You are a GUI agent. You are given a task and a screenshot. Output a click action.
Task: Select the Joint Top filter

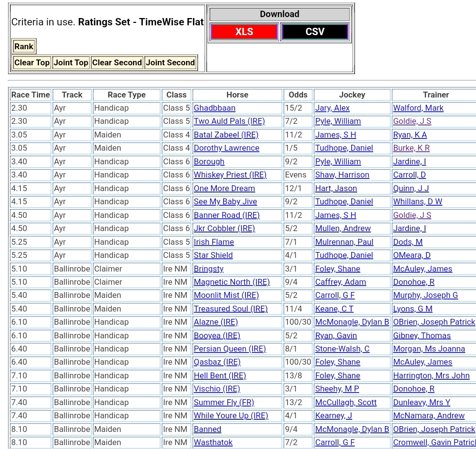[71, 62]
